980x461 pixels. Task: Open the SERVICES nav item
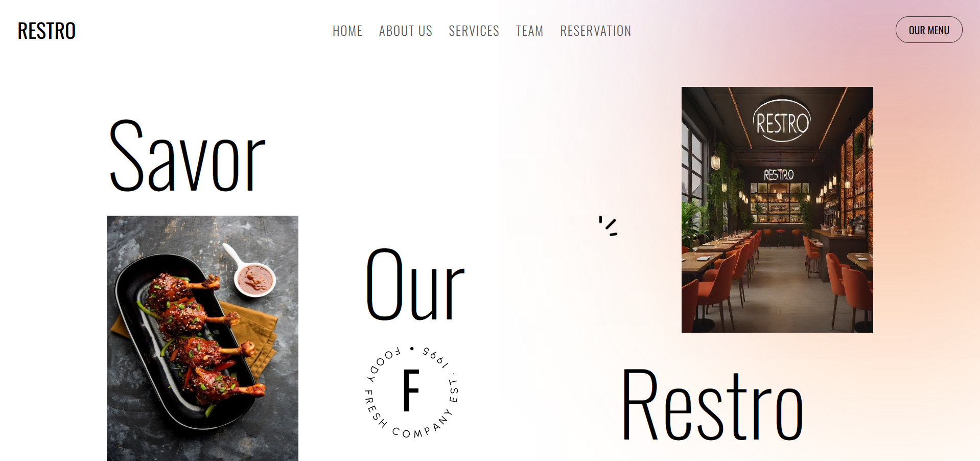(x=474, y=31)
